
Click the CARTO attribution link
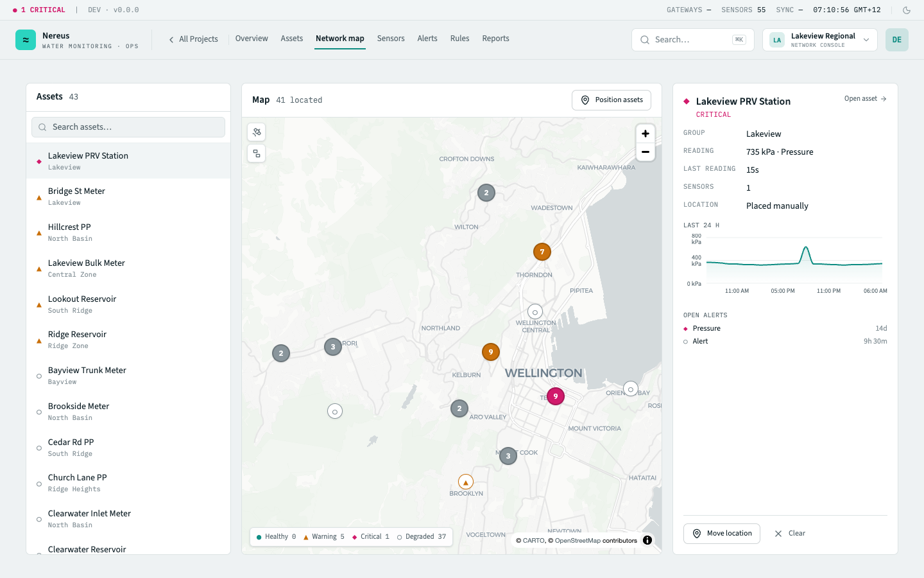pos(534,541)
